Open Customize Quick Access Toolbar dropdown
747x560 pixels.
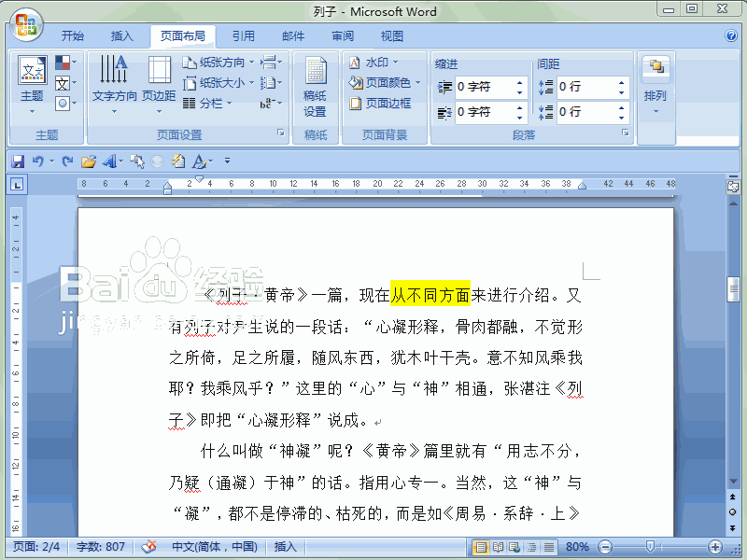click(227, 161)
